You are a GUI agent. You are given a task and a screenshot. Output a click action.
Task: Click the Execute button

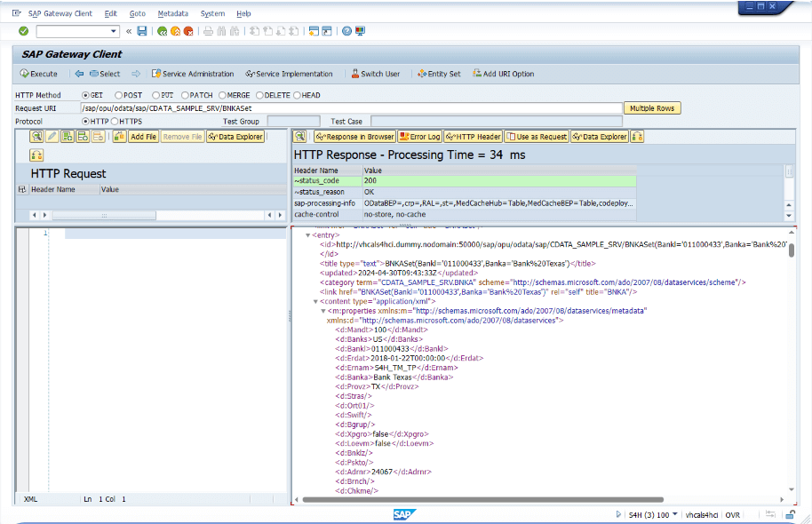[38, 74]
